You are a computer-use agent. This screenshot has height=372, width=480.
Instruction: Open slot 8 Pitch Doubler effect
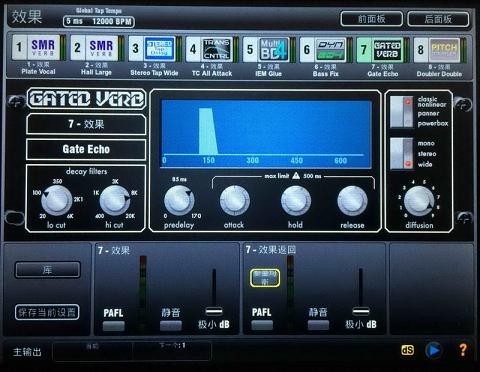click(438, 50)
